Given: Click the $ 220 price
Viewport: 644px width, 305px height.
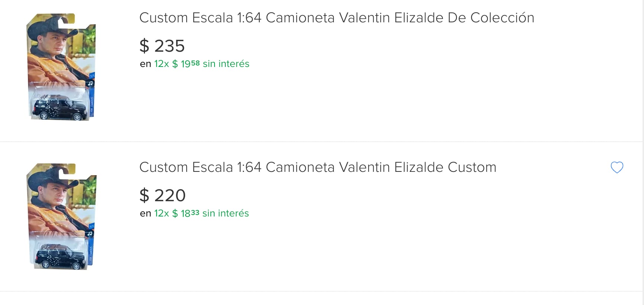Looking at the screenshot, I should pyautogui.click(x=162, y=195).
